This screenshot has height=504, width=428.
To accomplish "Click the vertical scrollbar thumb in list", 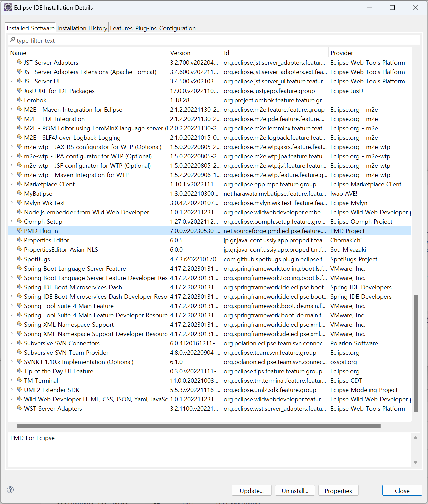I will [x=416, y=353].
